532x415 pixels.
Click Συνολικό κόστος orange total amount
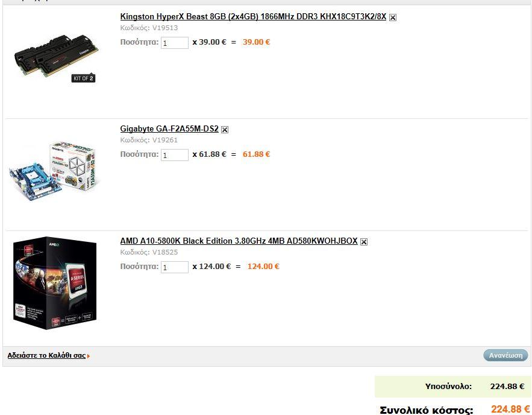coord(510,409)
